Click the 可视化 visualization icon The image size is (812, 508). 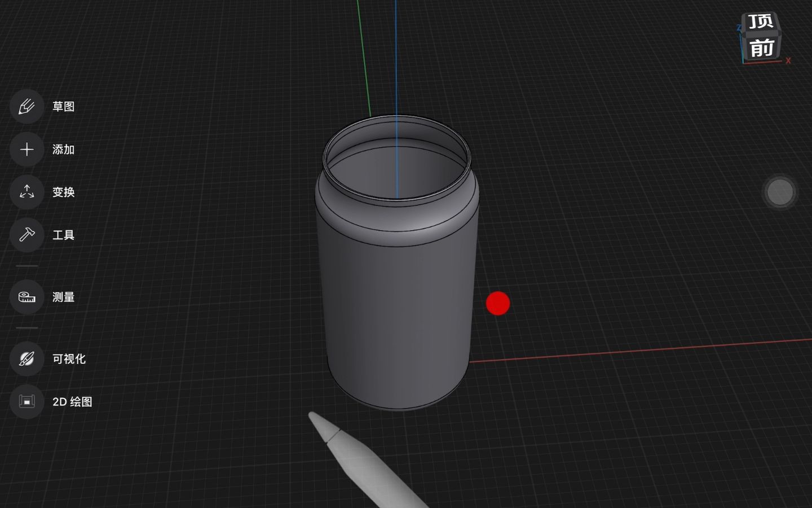[27, 358]
